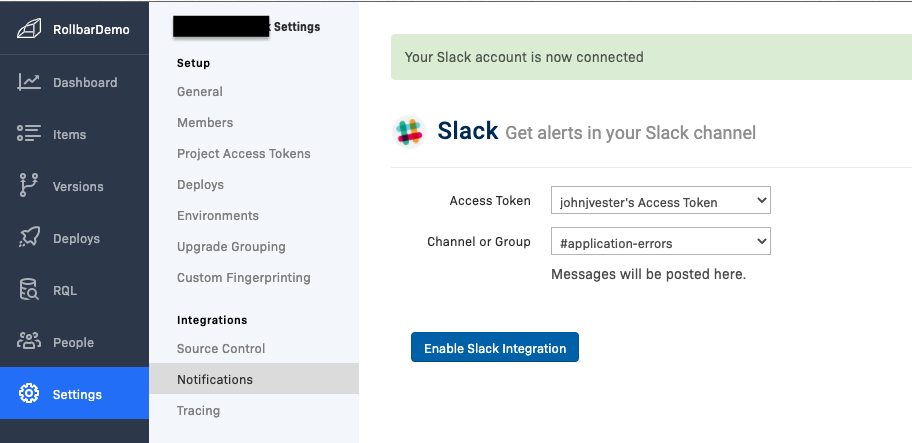Navigate to Custom Fingerprinting
Image resolution: width=912 pixels, height=443 pixels.
pos(244,278)
